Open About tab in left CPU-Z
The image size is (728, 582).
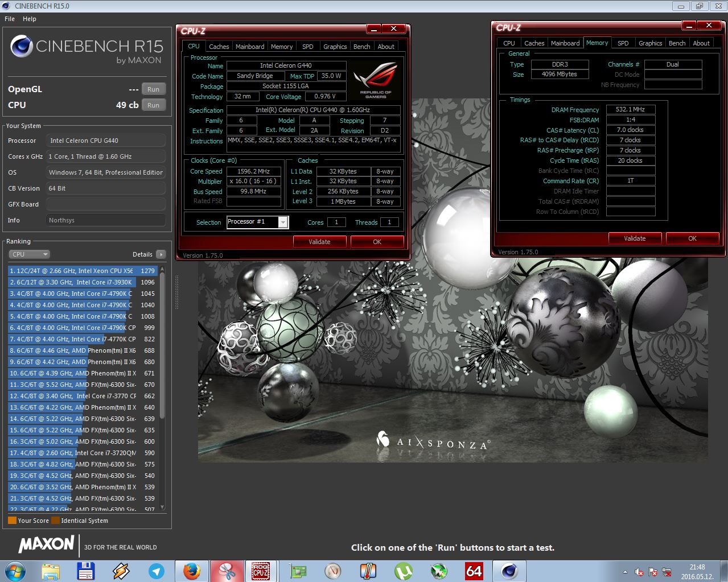point(386,47)
